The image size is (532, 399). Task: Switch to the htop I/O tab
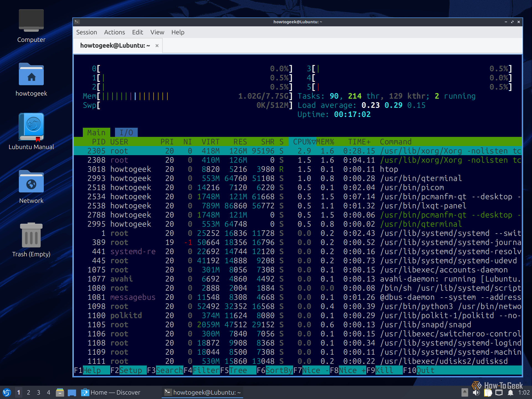126,132
